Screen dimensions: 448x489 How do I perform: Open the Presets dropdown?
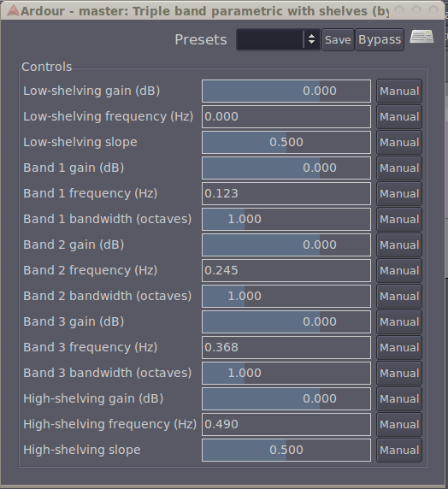point(278,39)
